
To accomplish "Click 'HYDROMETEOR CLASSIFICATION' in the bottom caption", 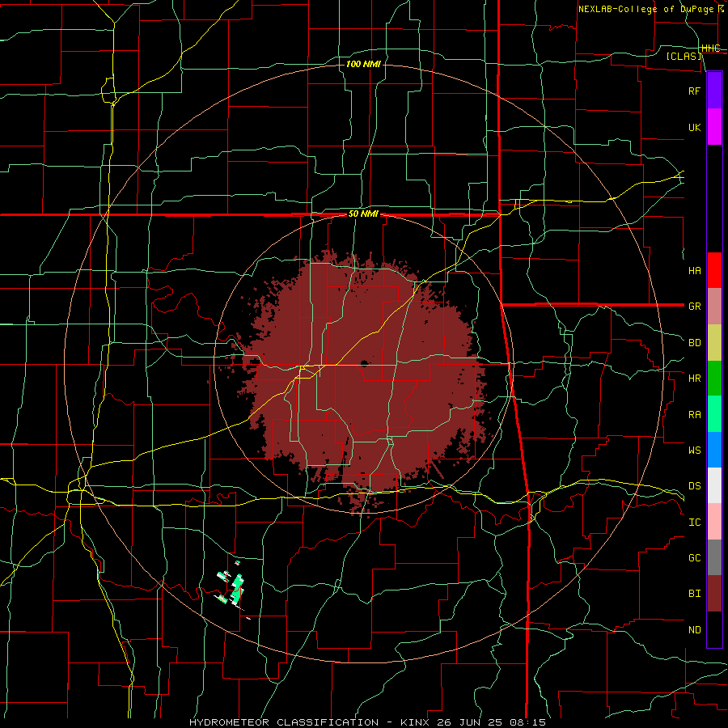I will [x=284, y=722].
